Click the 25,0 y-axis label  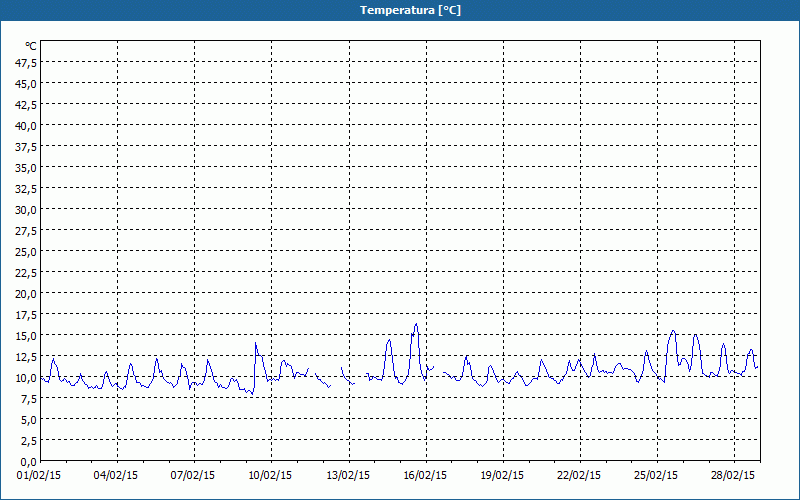tap(26, 252)
